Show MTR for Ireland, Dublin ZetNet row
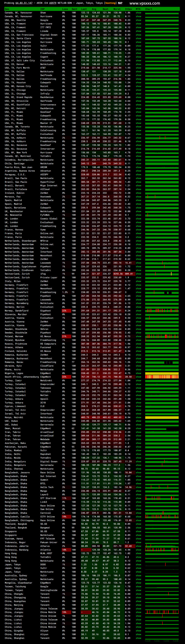The width and height of the screenshot is (185, 644). coord(138,193)
